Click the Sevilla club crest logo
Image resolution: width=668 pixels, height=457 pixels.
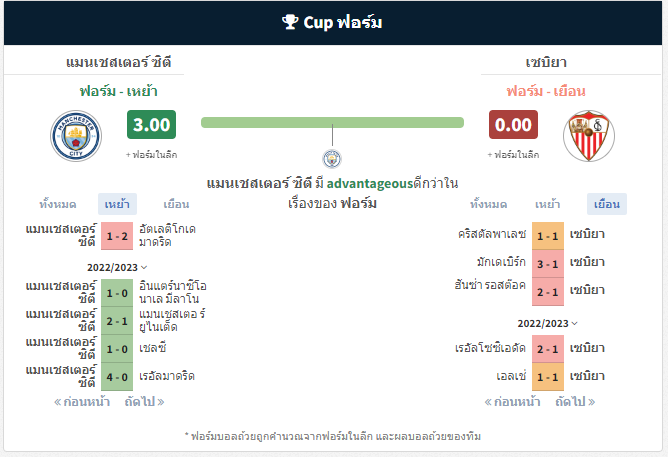589,136
